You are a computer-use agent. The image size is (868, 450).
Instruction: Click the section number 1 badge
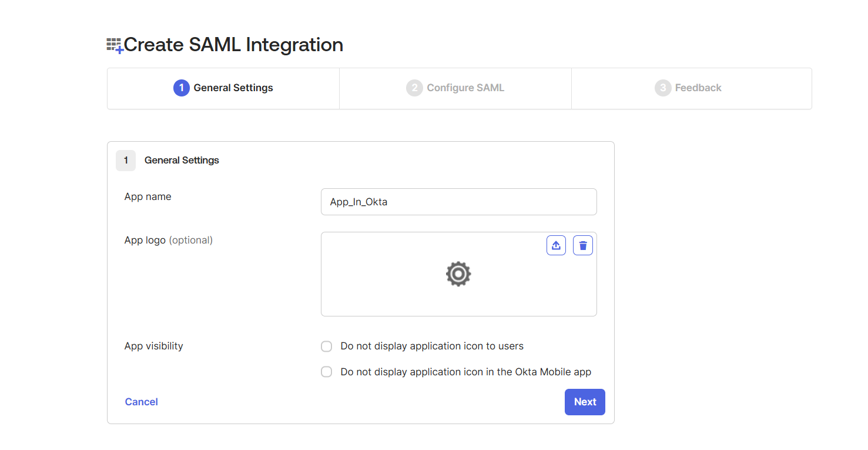[126, 160]
